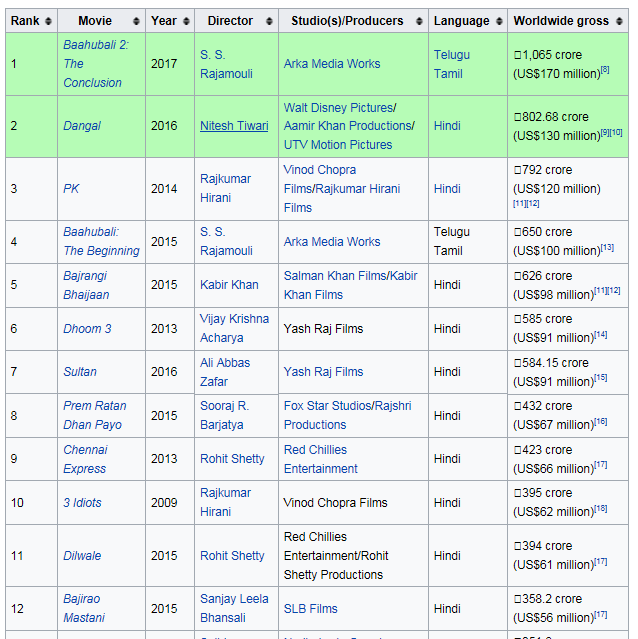This screenshot has width=638, height=639.
Task: Open citation [18] for 3 Idiots gross
Action: tap(601, 508)
